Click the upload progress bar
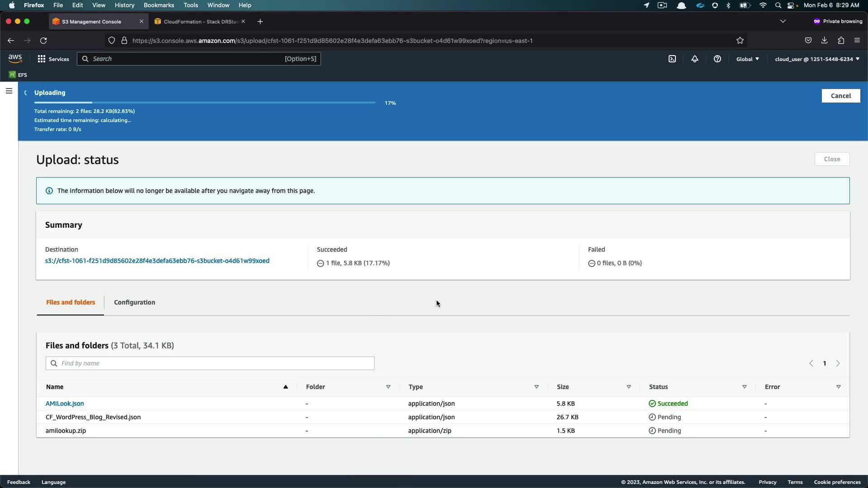This screenshot has width=868, height=488. (x=205, y=103)
